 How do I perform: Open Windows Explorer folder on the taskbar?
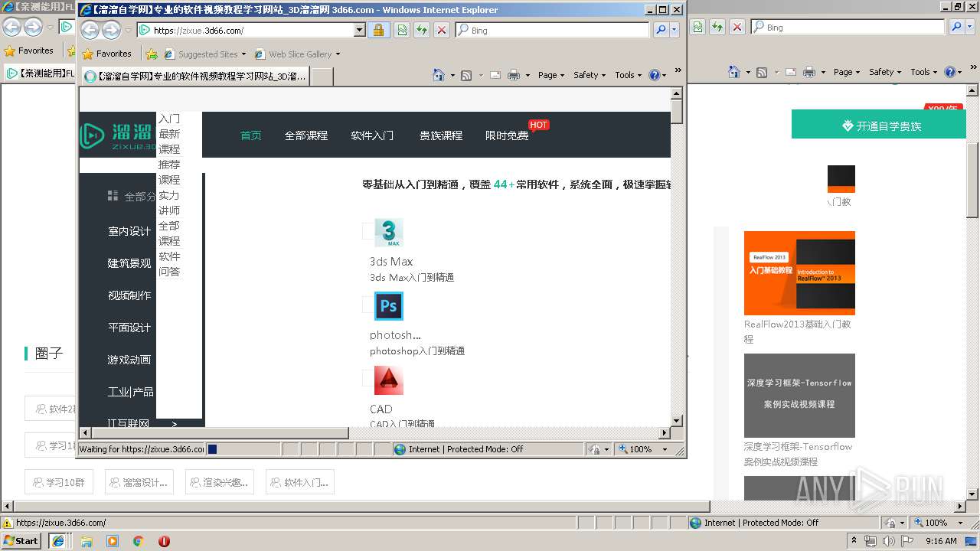point(87,541)
